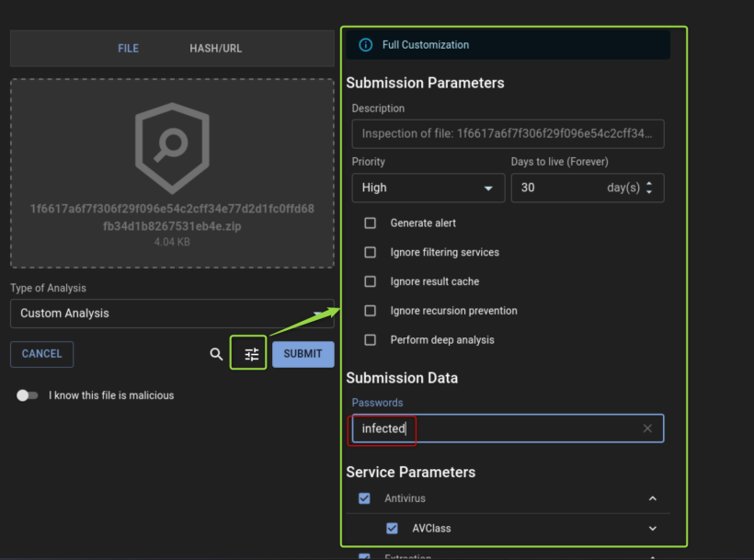Click the magnifier search icon beside Submit
This screenshot has height=560, width=754.
pos(216,354)
